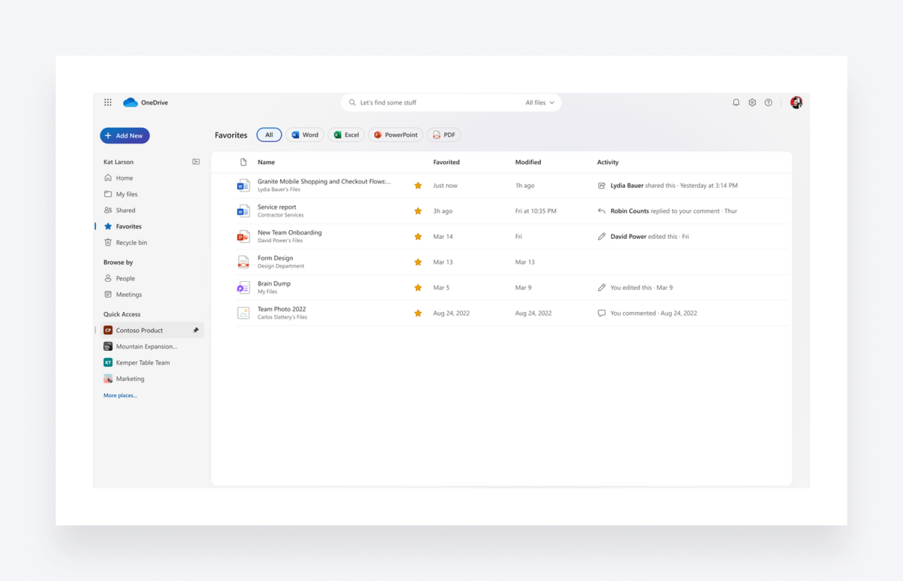Filter favorites by PowerPoint files
Viewport: 903px width, 588px height.
pyautogui.click(x=395, y=135)
